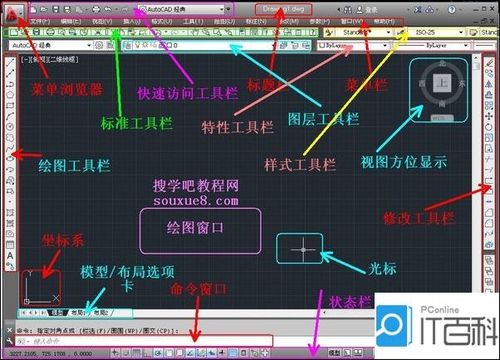The width and height of the screenshot is (500, 360).
Task: Switch to the 模型 tab
Action: [57, 313]
